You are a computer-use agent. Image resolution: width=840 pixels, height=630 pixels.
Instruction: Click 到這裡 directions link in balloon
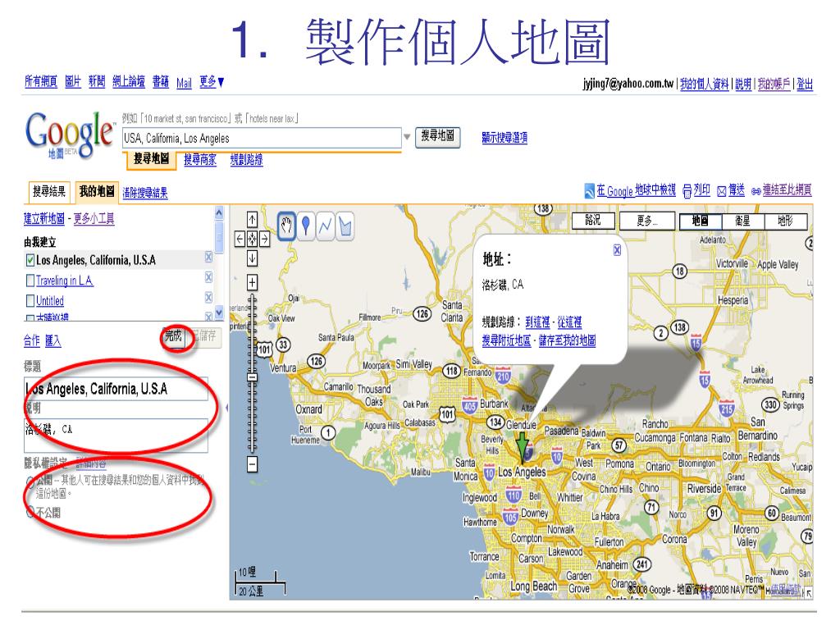[x=537, y=322]
